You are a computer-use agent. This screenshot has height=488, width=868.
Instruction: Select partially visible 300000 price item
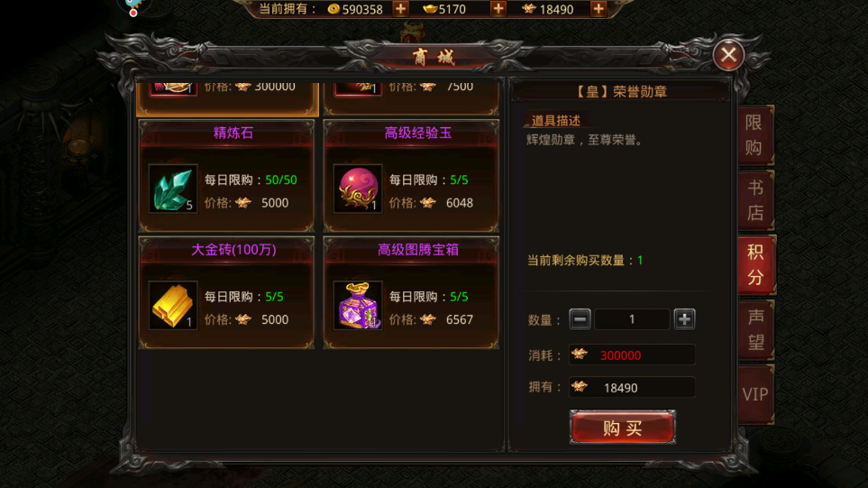227,98
